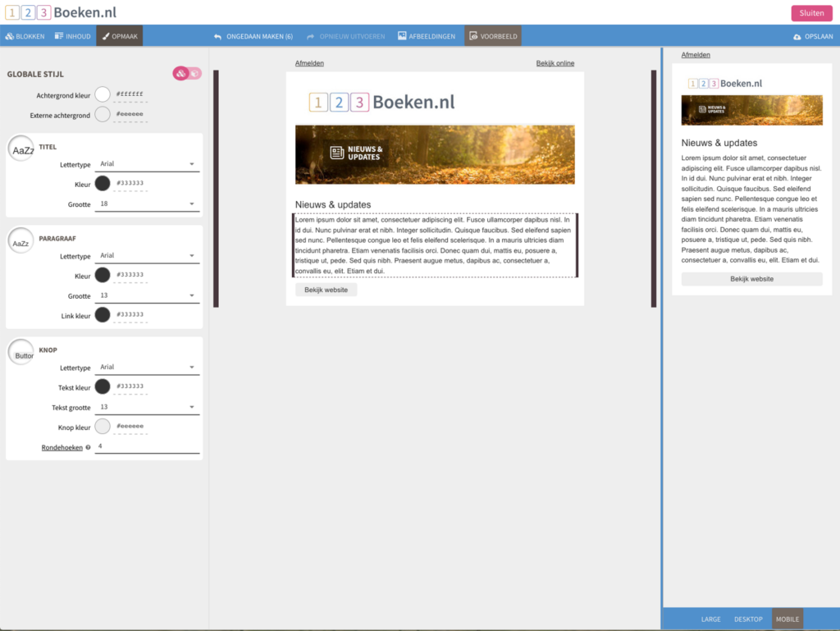Screen dimensions: 840x631
Task: Click the undo arrow icon
Action: tap(217, 36)
